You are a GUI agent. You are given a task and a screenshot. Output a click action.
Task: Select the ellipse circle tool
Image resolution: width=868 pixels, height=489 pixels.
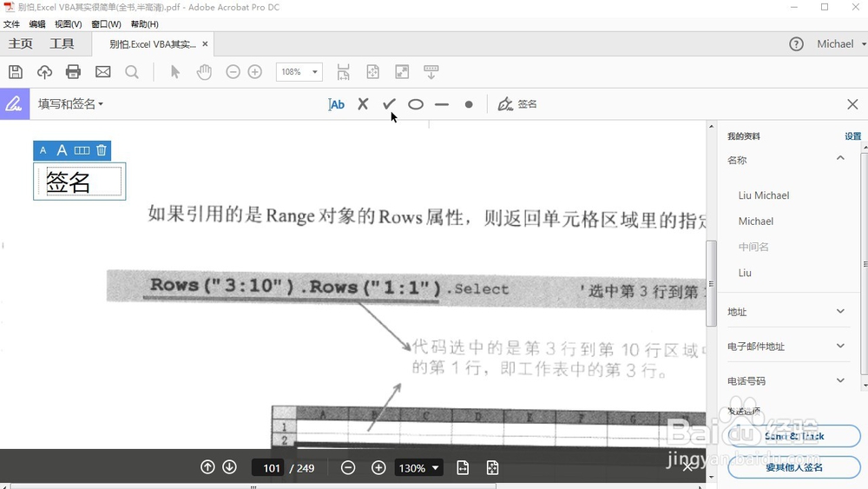click(416, 104)
